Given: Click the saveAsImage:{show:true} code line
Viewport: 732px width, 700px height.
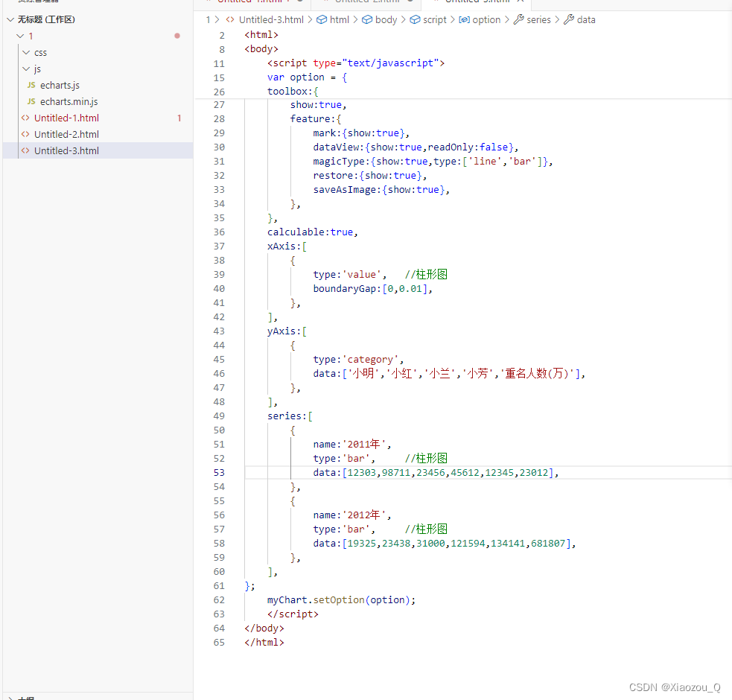Looking at the screenshot, I should (x=381, y=190).
